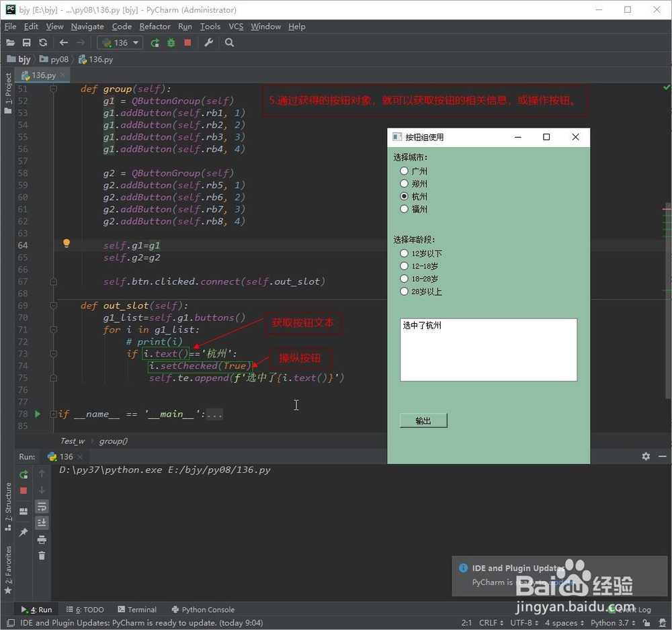Click the Open folder toolbar icon
This screenshot has height=630, width=672.
pos(10,42)
